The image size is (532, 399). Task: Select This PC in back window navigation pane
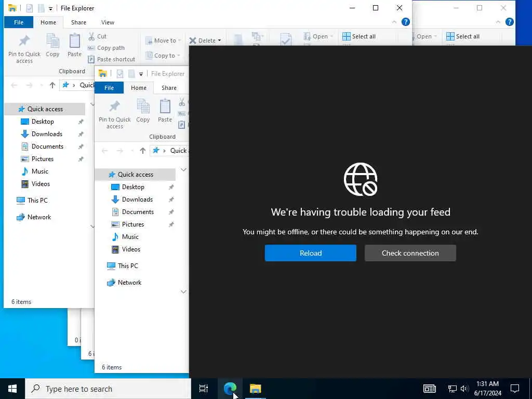[x=37, y=201]
